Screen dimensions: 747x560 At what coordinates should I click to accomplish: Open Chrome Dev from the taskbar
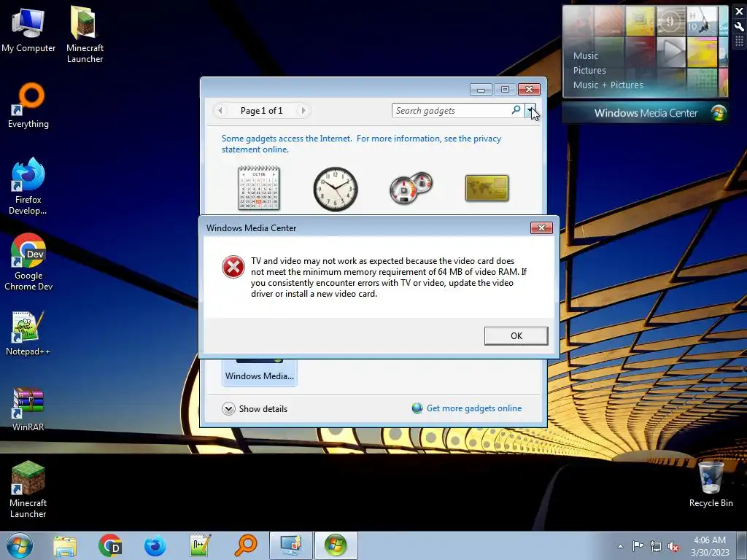(x=110, y=545)
